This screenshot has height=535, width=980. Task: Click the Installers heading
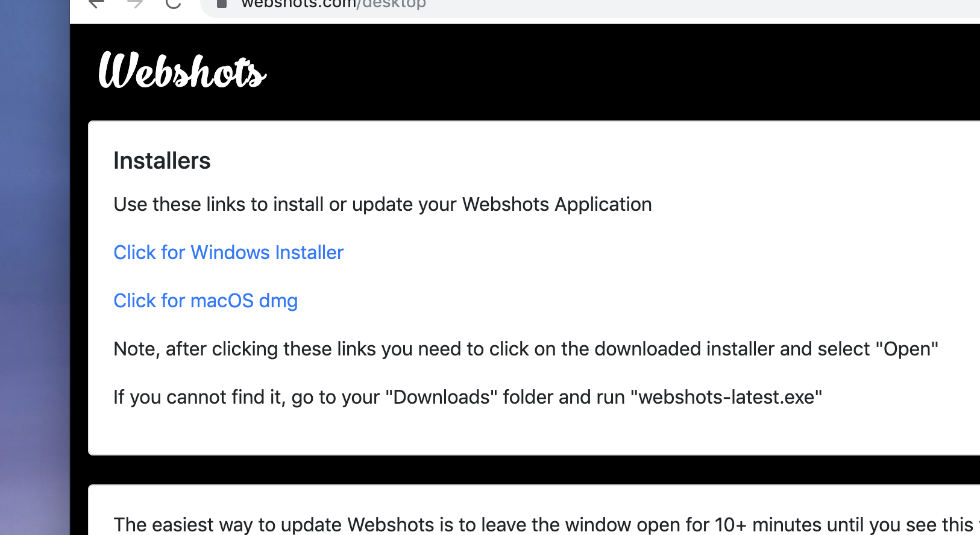(162, 161)
